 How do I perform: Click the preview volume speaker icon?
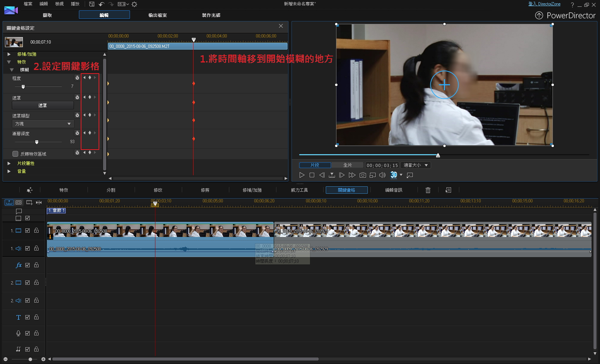(x=382, y=175)
